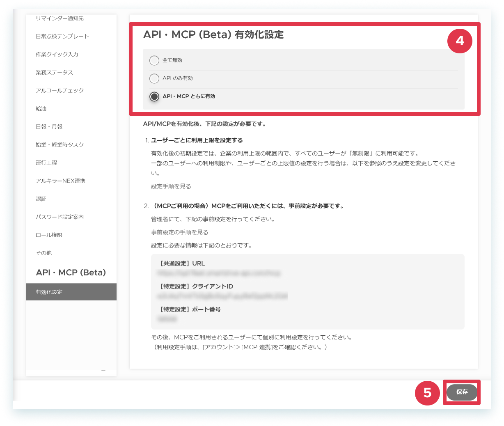Screen dimensions: 504x426
Task: Go to 作業クイック入力 in the sidebar
Action: tap(57, 55)
